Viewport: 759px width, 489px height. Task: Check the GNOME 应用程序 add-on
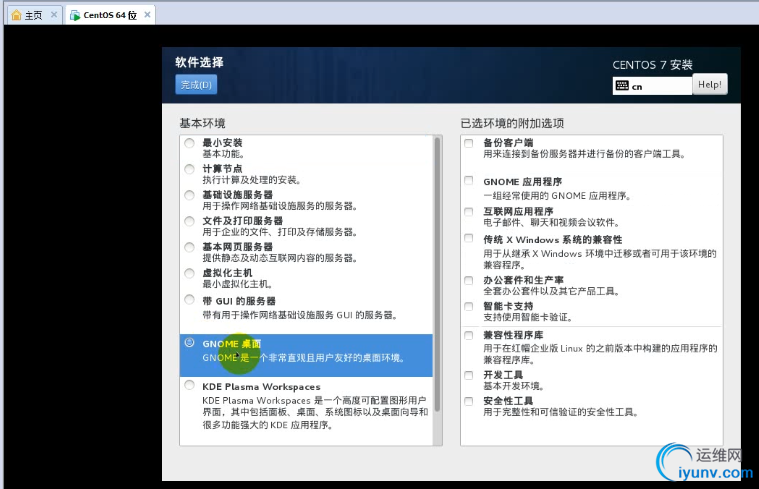point(469,181)
